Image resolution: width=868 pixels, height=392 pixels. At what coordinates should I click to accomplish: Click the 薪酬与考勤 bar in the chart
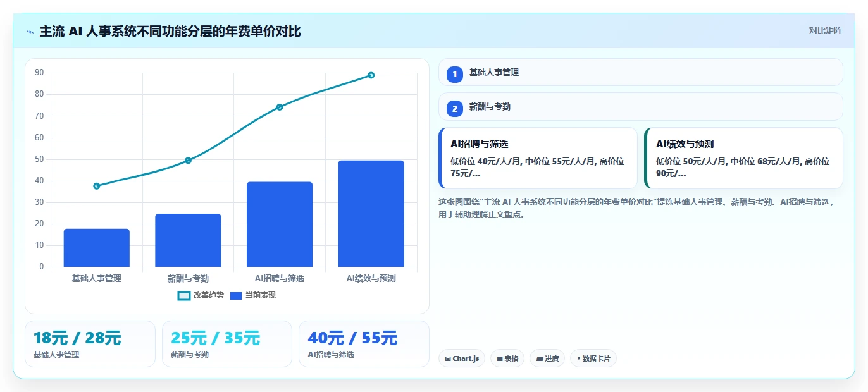(x=188, y=240)
